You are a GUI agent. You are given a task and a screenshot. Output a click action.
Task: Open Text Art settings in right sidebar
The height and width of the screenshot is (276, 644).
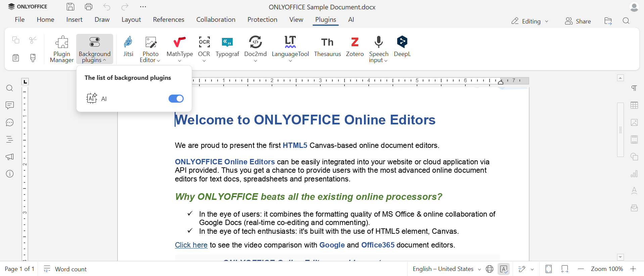(x=634, y=191)
